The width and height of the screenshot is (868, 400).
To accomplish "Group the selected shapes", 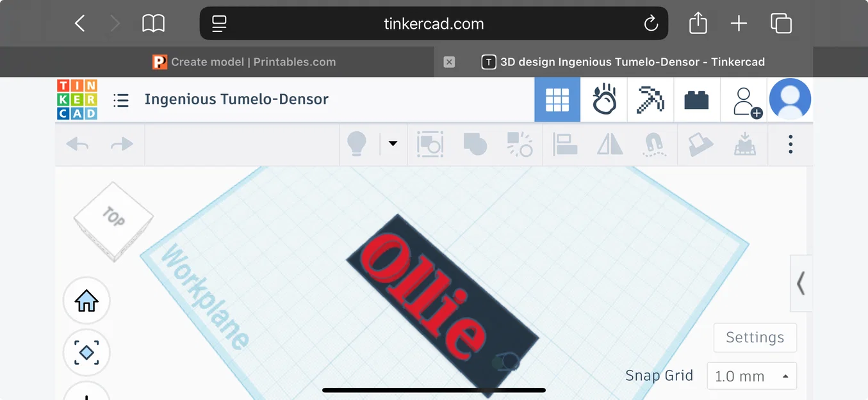I will [475, 145].
